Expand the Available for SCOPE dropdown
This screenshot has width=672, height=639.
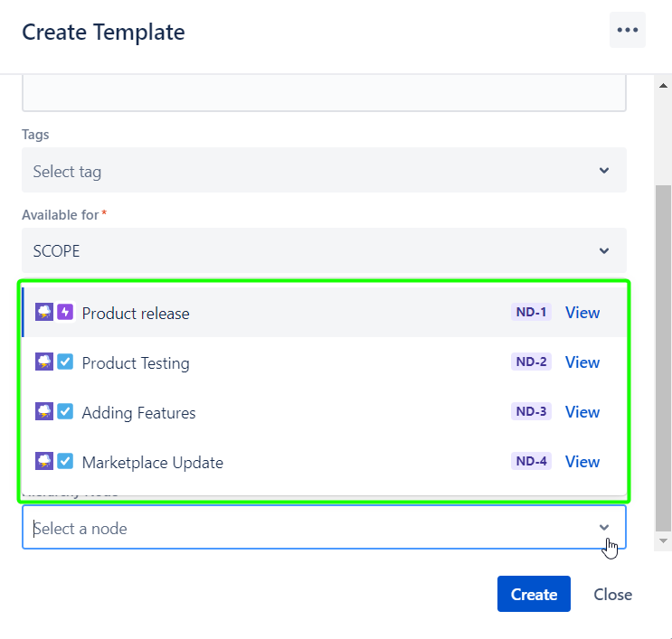[x=324, y=251]
